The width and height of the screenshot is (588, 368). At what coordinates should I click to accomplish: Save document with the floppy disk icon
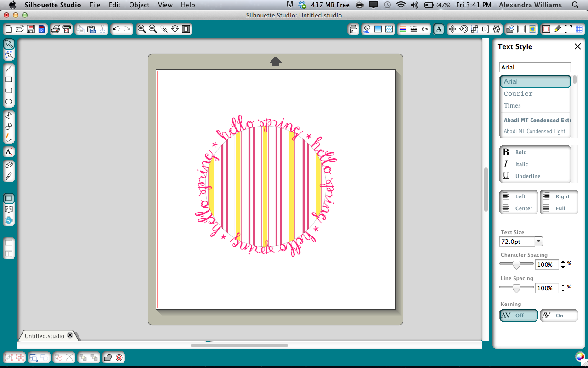coord(31,29)
